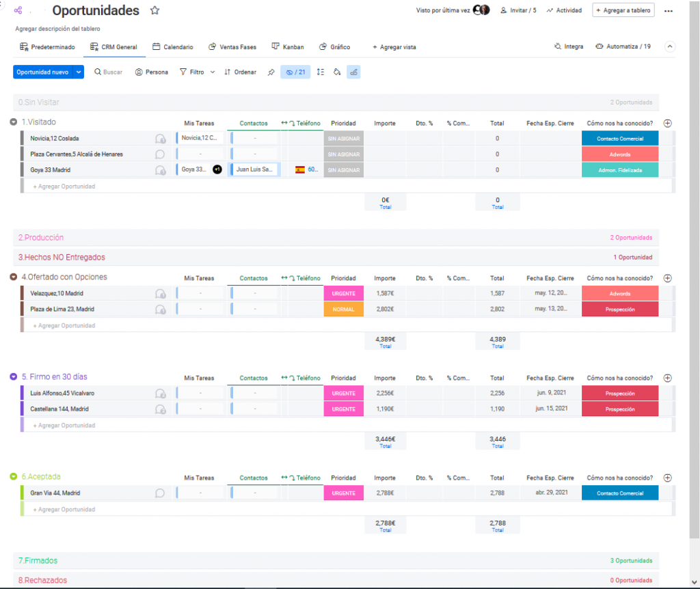The width and height of the screenshot is (700, 589).
Task: Click the Buscar search field
Action: pyautogui.click(x=112, y=72)
